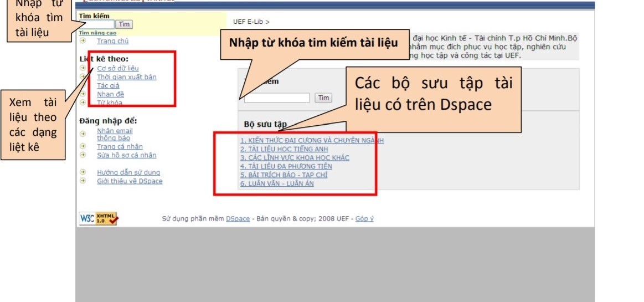Click the bullet icon beside Sửa hồ sơ cá nhân
Image resolution: width=644 pixels, height=302 pixels.
83,155
